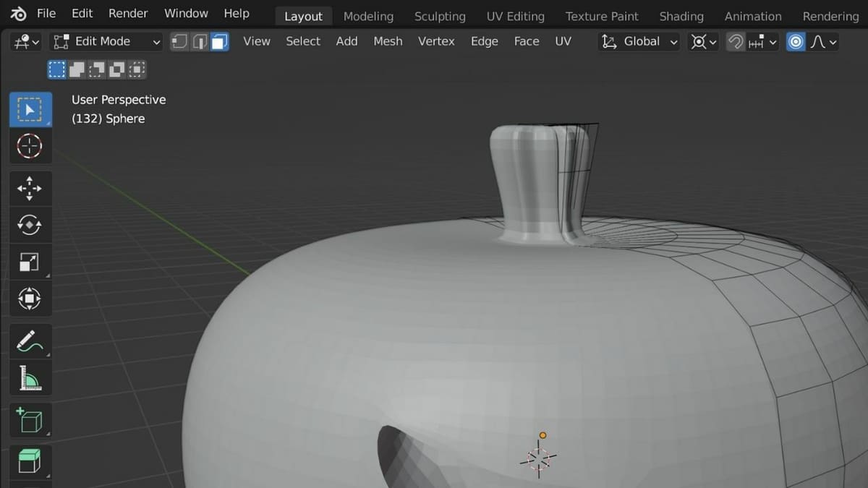Image resolution: width=868 pixels, height=488 pixels.
Task: Open the Global transform orientation dropdown
Action: pyautogui.click(x=638, y=41)
